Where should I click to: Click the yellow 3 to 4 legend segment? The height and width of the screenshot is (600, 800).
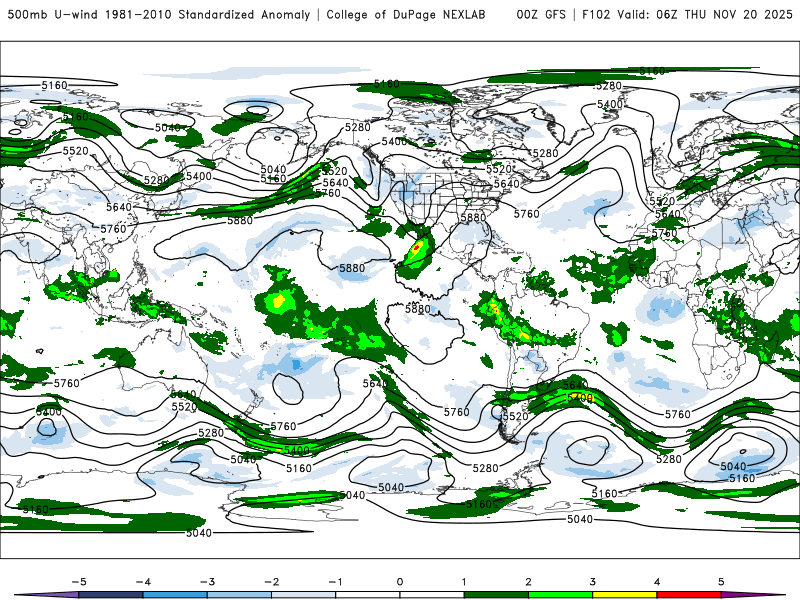tap(625, 595)
